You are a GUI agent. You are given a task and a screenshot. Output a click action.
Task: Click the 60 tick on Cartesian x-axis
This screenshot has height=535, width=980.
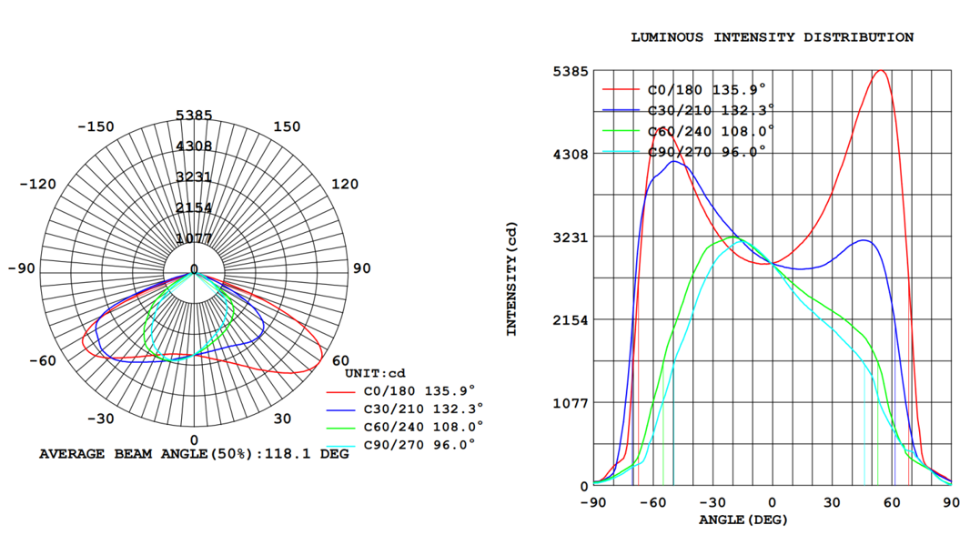click(892, 503)
